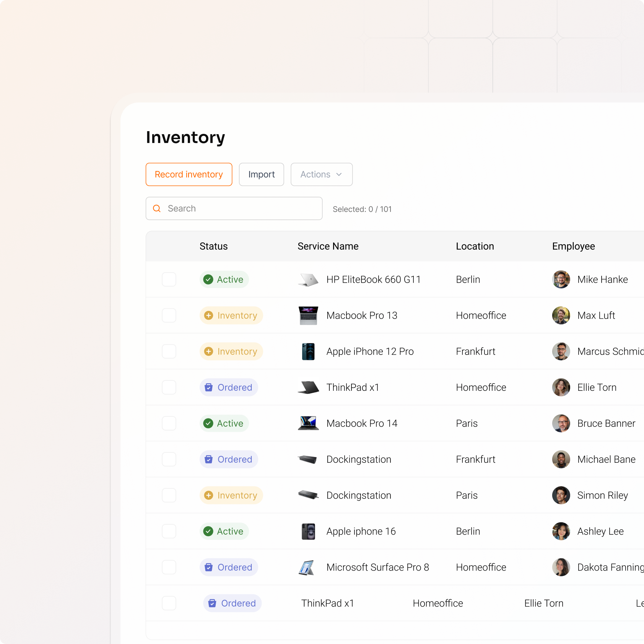Select the checkbox for the Frankfurt Dockingstation
The height and width of the screenshot is (644, 644).
click(169, 459)
